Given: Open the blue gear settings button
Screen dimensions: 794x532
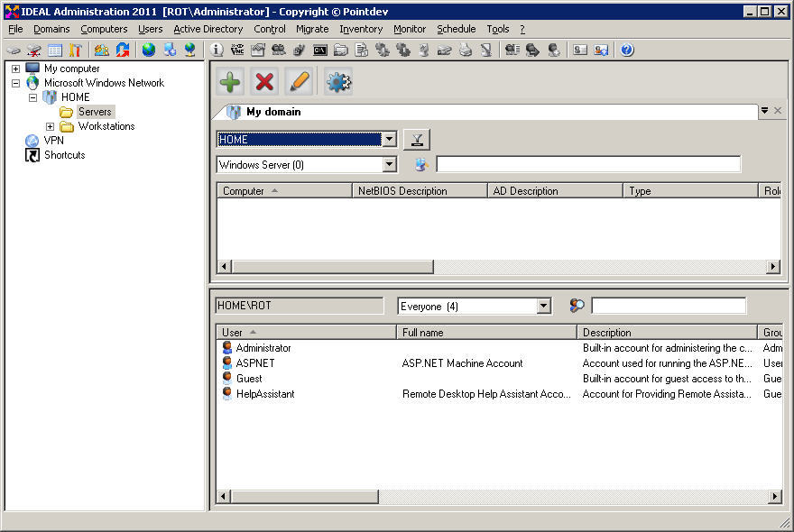Looking at the screenshot, I should coord(337,81).
